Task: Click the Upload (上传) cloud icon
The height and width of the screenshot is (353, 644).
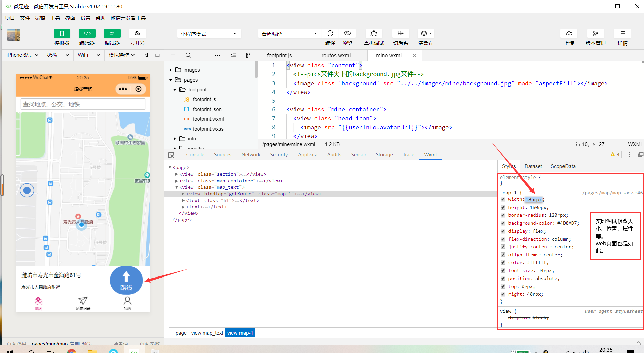Action: click(x=569, y=33)
